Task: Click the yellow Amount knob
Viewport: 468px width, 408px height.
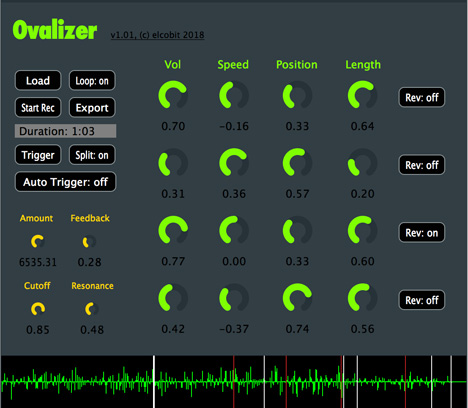Action: pyautogui.click(x=38, y=241)
